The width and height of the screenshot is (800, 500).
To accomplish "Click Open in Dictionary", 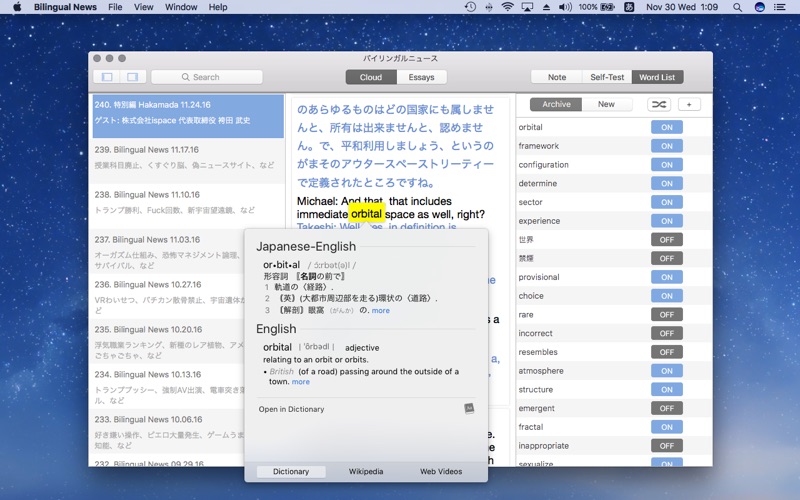I will click(291, 408).
